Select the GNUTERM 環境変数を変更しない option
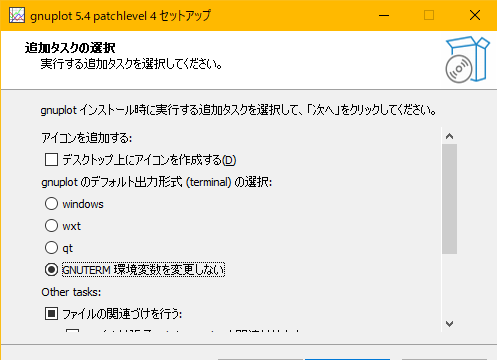Viewport: 497px width, 360px height. 51,270
